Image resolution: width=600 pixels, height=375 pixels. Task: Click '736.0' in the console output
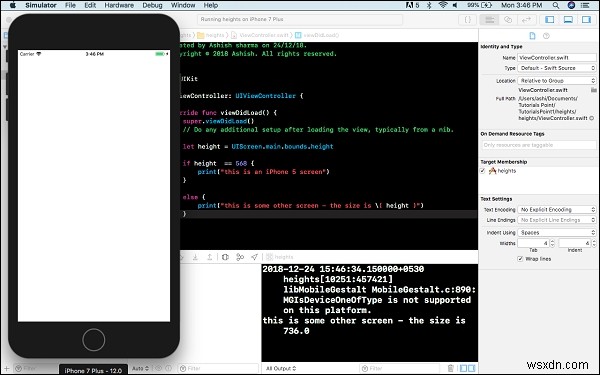tap(296, 331)
